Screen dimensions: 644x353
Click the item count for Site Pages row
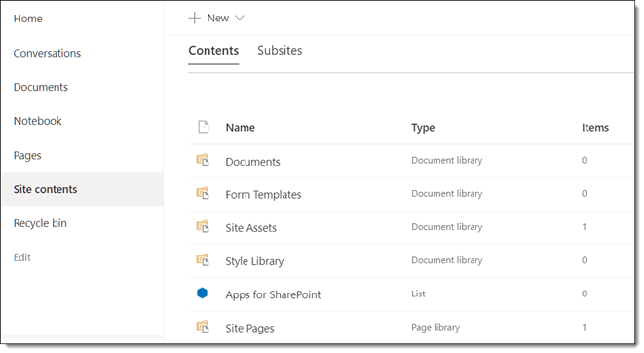click(x=584, y=327)
